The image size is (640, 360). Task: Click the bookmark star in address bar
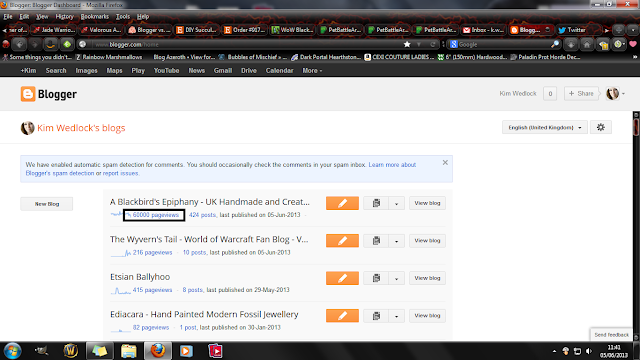(x=407, y=44)
